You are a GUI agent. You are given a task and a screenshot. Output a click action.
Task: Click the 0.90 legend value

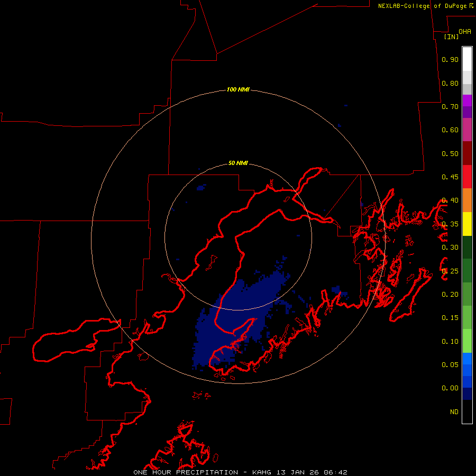pos(450,59)
